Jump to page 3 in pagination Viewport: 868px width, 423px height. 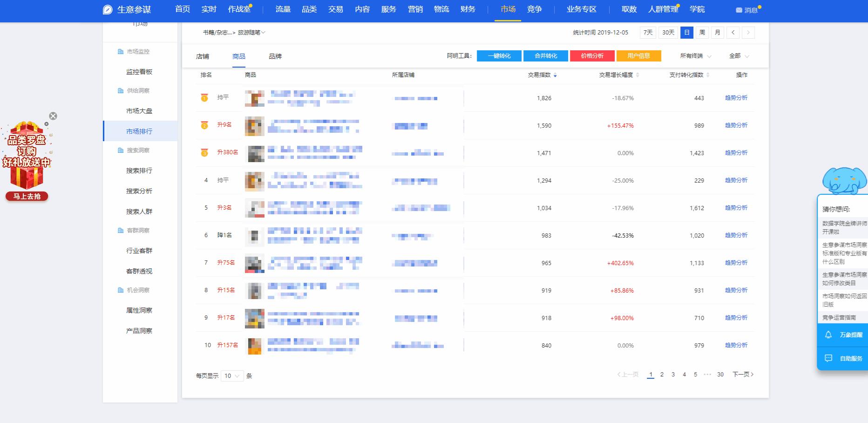click(673, 374)
